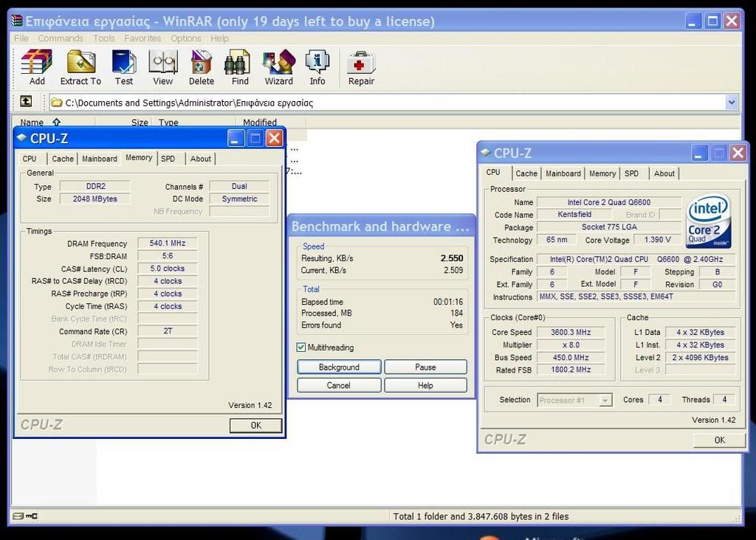Open Mainboard tab in right CPU-Z window
This screenshot has height=540, width=756.
pyautogui.click(x=563, y=173)
